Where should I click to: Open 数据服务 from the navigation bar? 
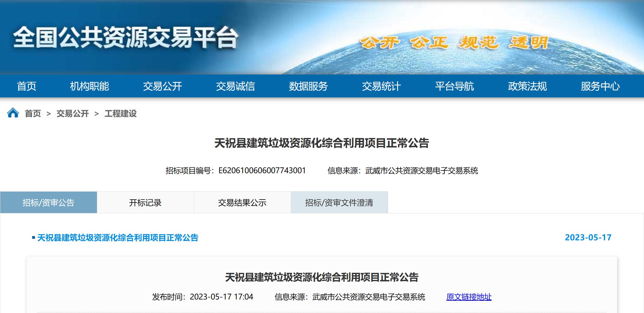click(309, 86)
